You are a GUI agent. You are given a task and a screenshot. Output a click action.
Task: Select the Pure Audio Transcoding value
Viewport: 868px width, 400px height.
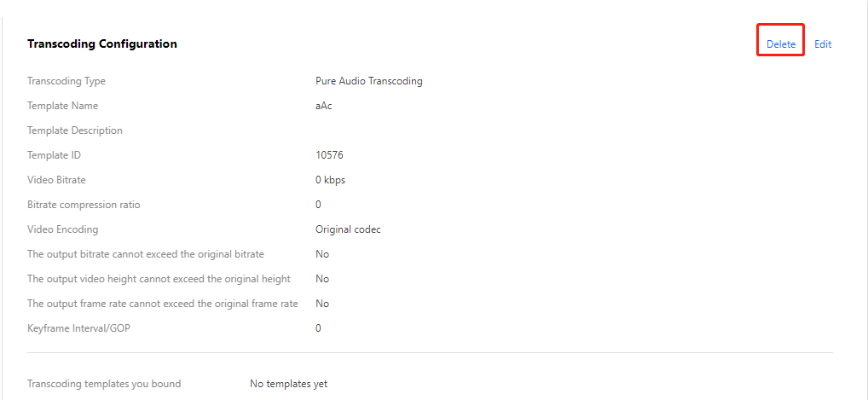[x=368, y=81]
